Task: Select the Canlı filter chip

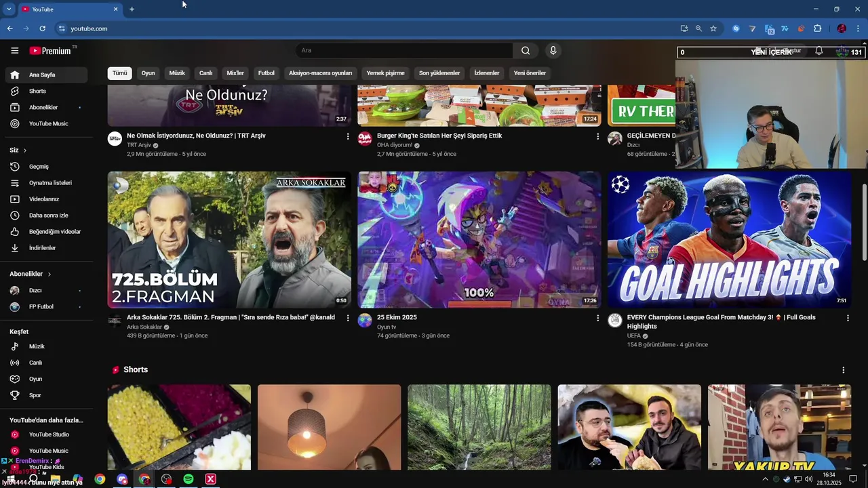Action: point(205,73)
